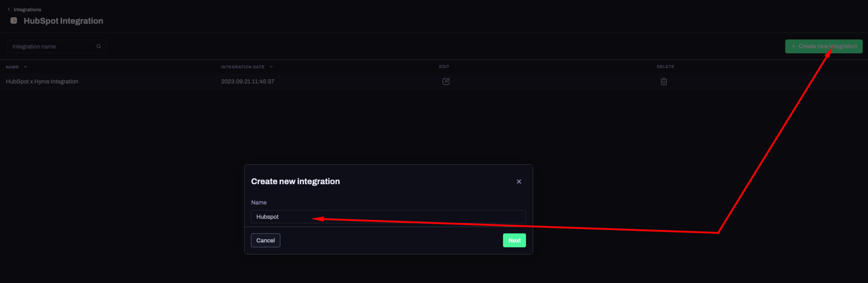This screenshot has height=283, width=868.
Task: Click the plus icon on Create new integration
Action: point(793,46)
